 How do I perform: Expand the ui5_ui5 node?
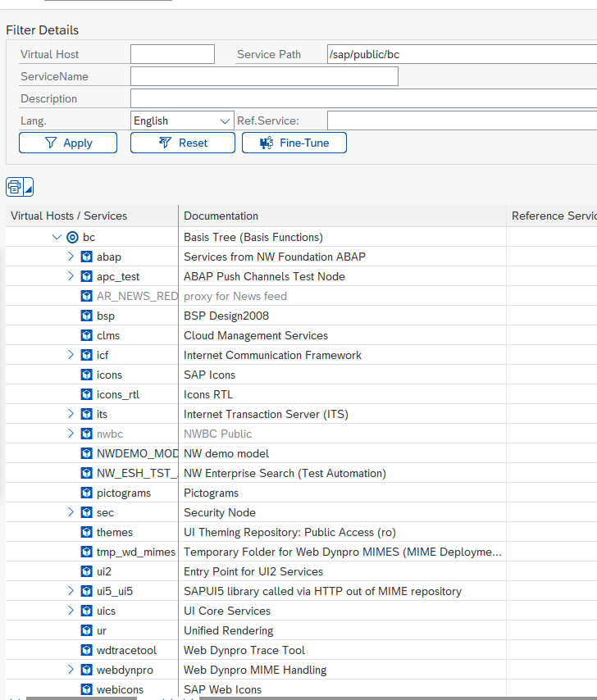(x=71, y=590)
